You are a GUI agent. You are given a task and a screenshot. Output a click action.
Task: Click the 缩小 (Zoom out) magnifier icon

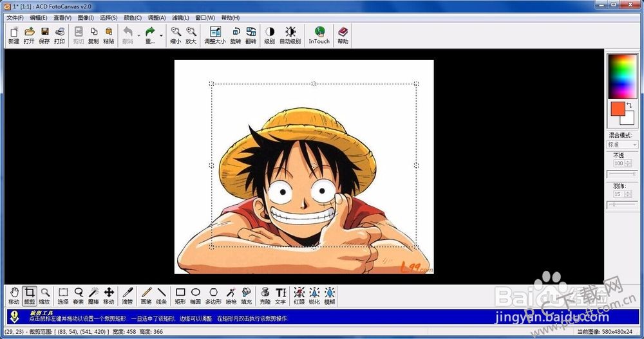tap(176, 35)
